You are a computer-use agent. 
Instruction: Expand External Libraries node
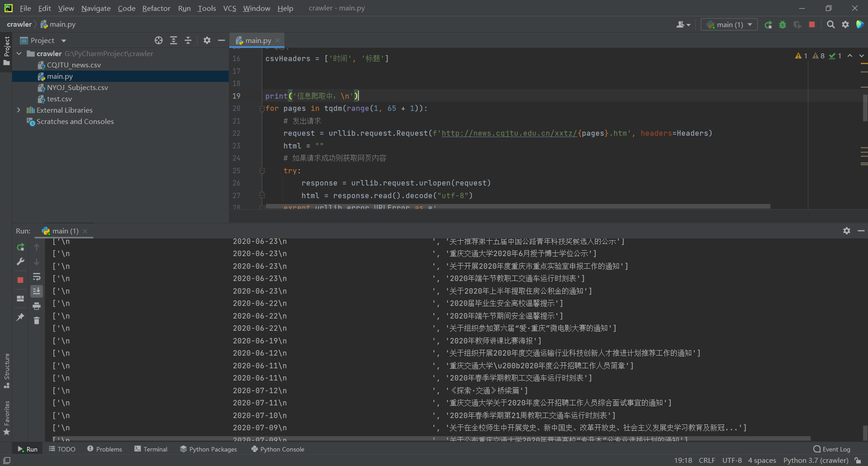[x=19, y=110]
